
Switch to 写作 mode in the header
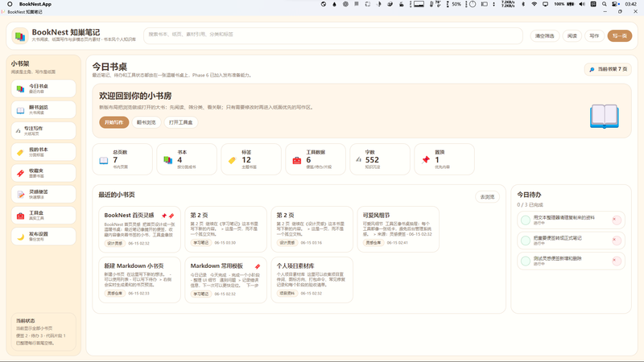pos(594,36)
